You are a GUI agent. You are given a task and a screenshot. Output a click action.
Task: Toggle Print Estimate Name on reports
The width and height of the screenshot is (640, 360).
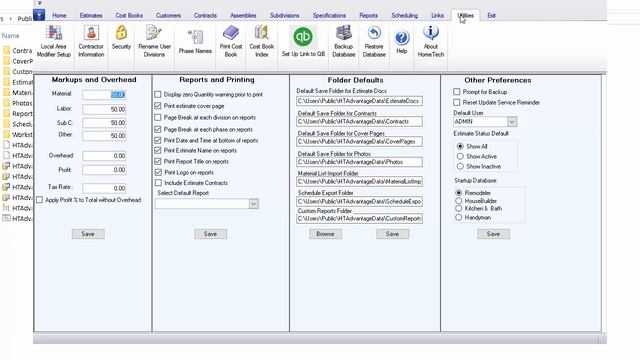pyautogui.click(x=158, y=151)
